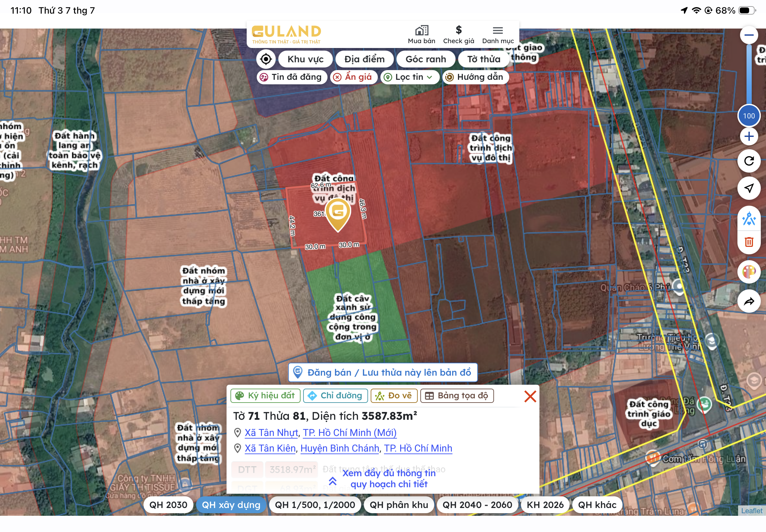
Task: Click Đăng bán / Lưu thửa này lên bản đồ
Action: (x=382, y=372)
